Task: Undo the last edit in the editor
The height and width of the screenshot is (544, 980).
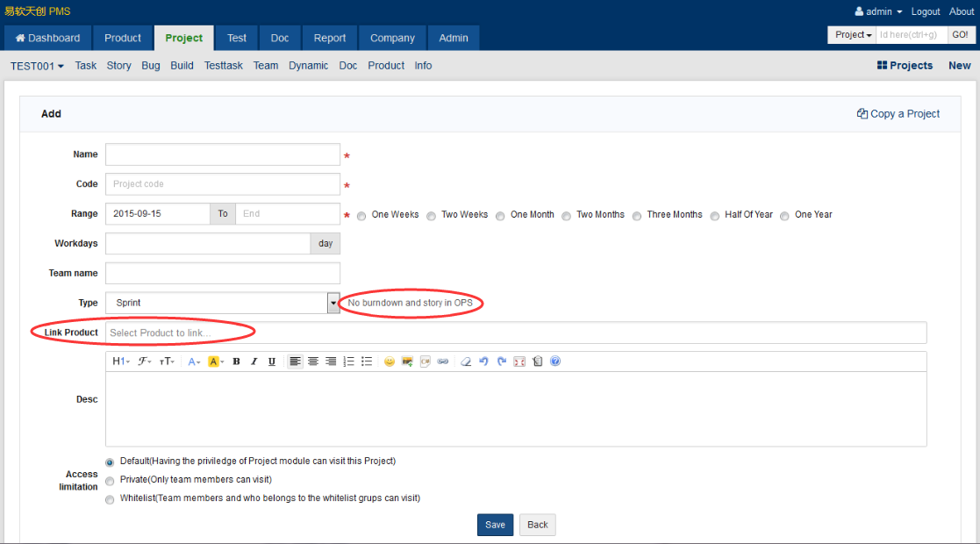Action: coord(483,361)
